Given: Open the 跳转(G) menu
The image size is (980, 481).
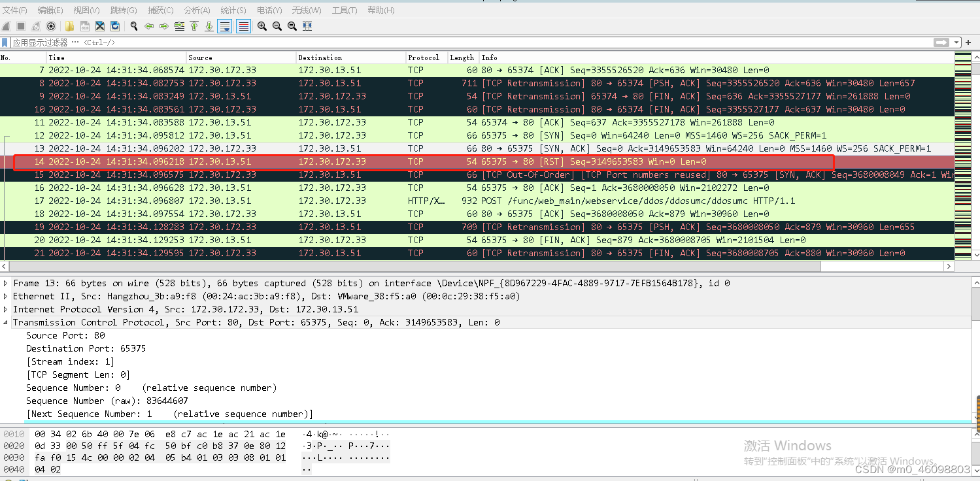Looking at the screenshot, I should coord(124,10).
